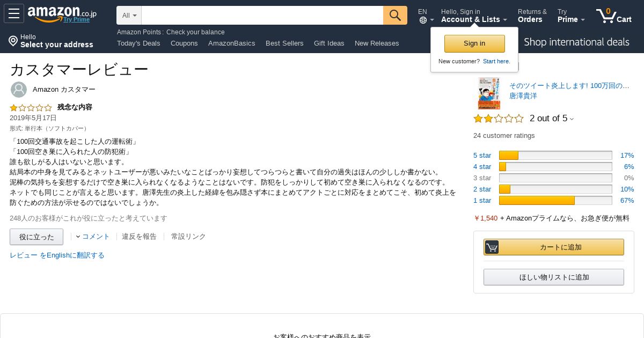Image resolution: width=644 pixels, height=338 pixels.
Task: Filter by 5 star reviews
Action: coord(482,156)
